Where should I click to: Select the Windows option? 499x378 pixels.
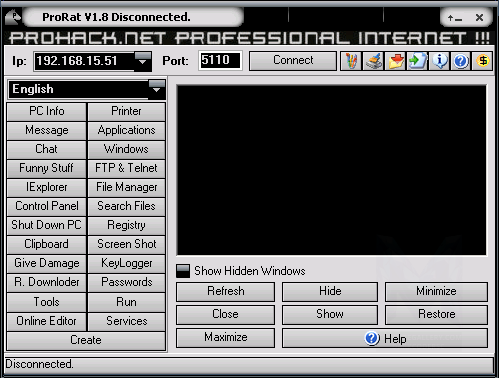(x=126, y=149)
